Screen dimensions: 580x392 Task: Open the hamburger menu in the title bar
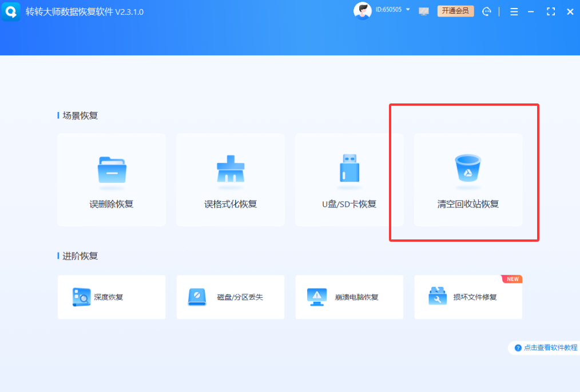[514, 12]
